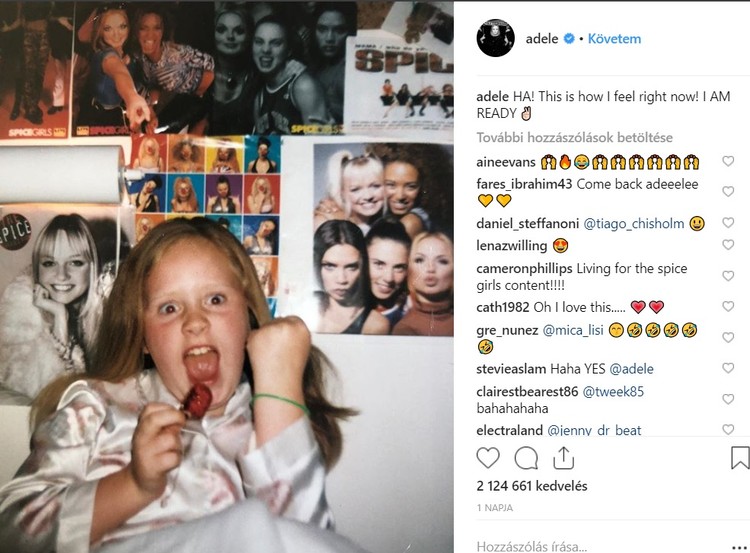Open the @tiago_chisholm mention

634,223
